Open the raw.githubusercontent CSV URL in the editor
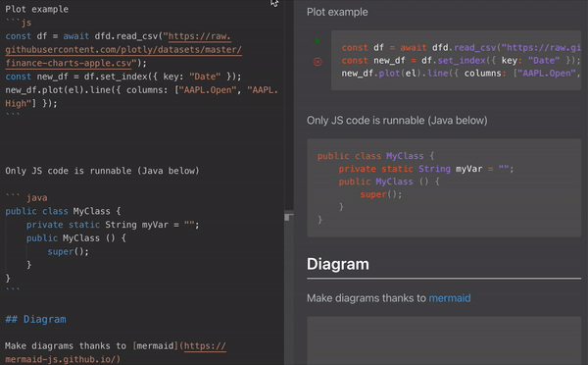The height and width of the screenshot is (365, 588). pyautogui.click(x=123, y=50)
